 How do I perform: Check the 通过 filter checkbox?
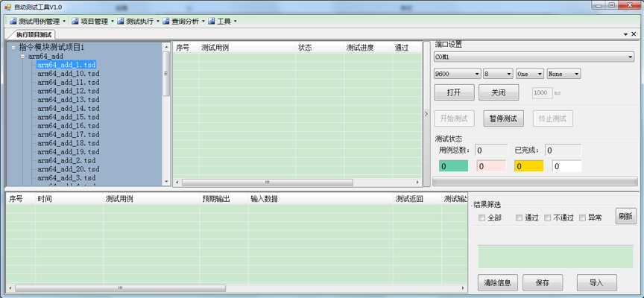coord(519,218)
